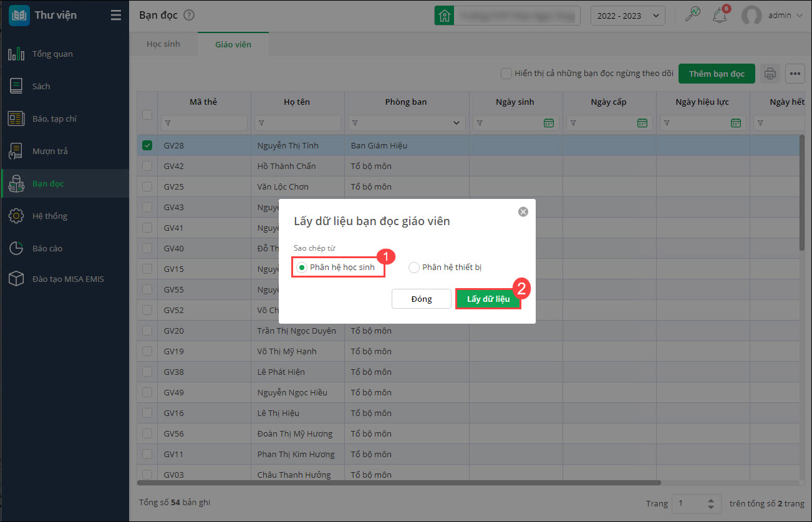Switch to the Học sinh tab
Screen dimensions: 812x522
[163, 44]
